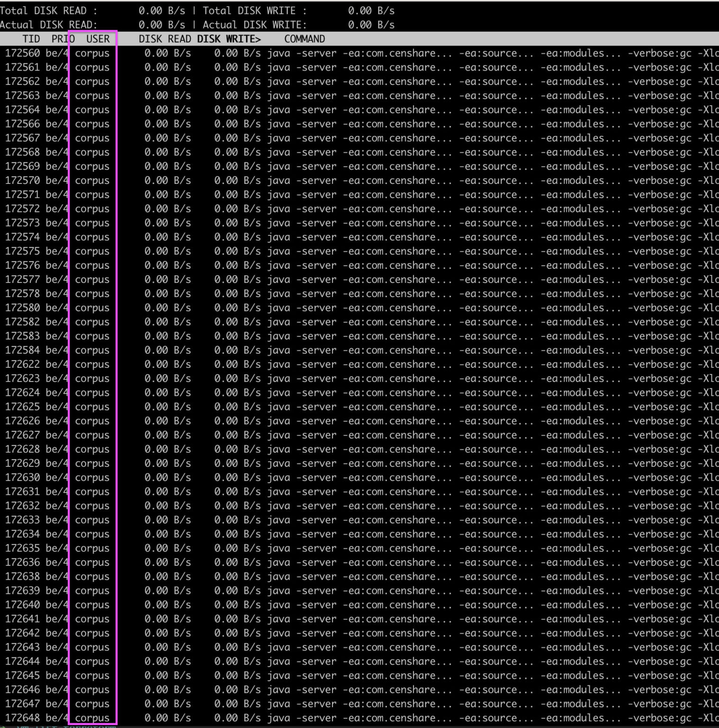Click the TID column header
The width and height of the screenshot is (719, 728).
31,39
